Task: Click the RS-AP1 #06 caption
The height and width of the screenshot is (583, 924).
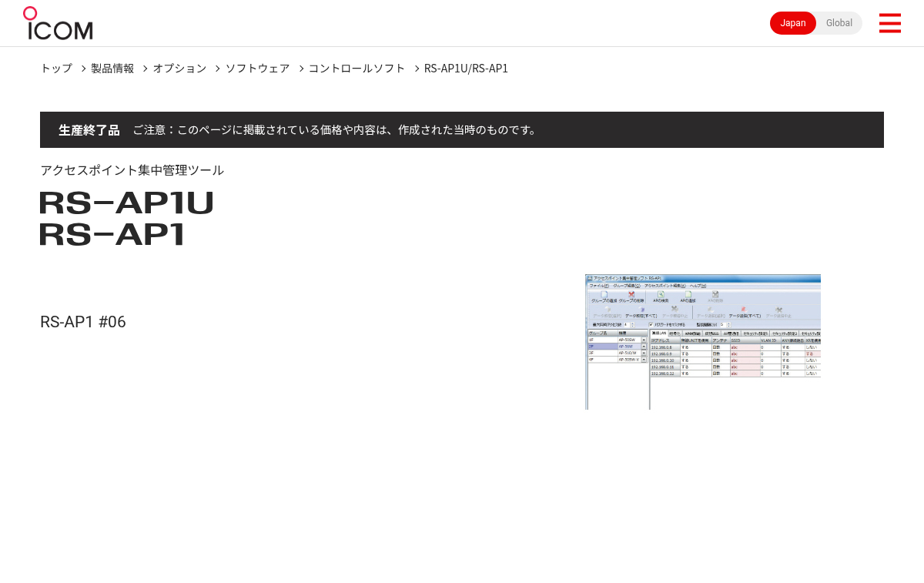Action: [x=83, y=322]
